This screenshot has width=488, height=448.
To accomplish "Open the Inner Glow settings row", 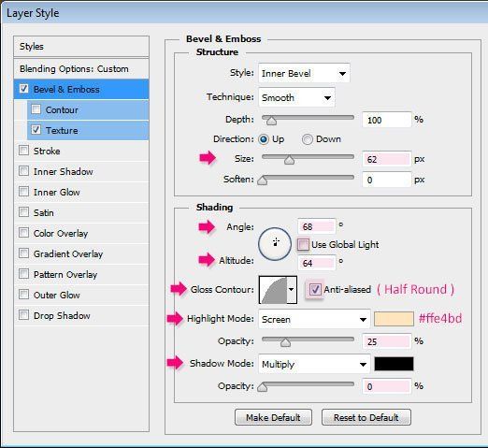I will coord(81,192).
